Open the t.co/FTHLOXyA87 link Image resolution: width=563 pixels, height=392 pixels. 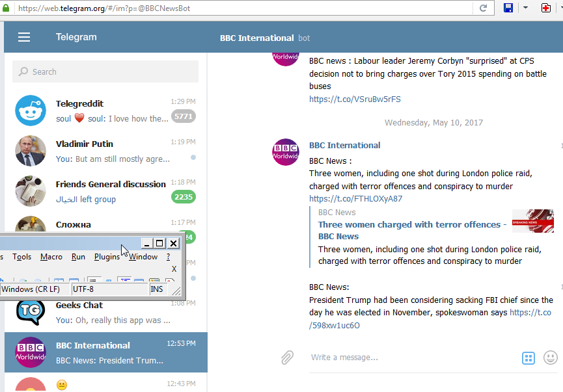pyautogui.click(x=355, y=199)
